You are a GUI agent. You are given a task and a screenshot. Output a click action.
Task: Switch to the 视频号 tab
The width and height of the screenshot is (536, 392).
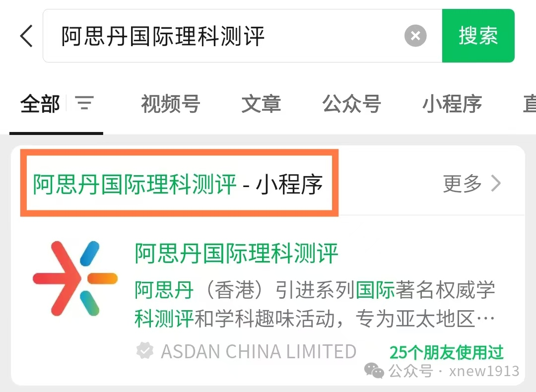(171, 104)
